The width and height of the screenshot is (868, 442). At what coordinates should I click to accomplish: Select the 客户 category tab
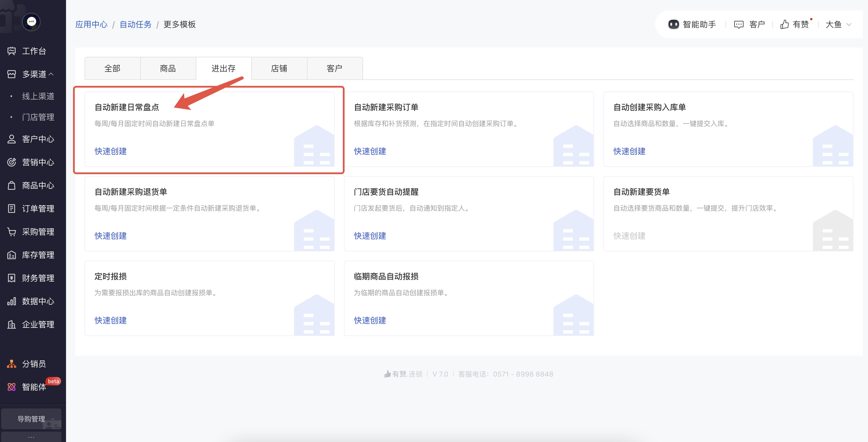pyautogui.click(x=335, y=68)
